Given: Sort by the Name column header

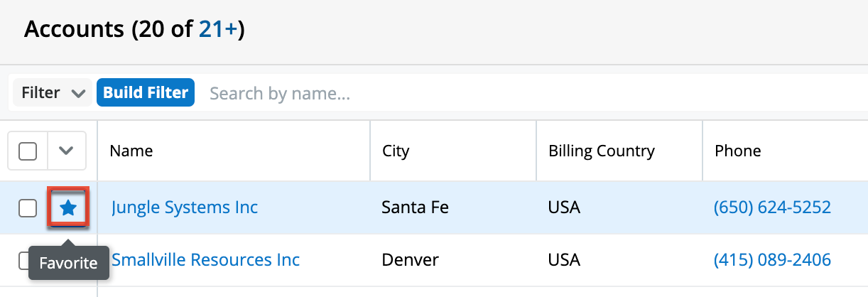Looking at the screenshot, I should pos(131,151).
